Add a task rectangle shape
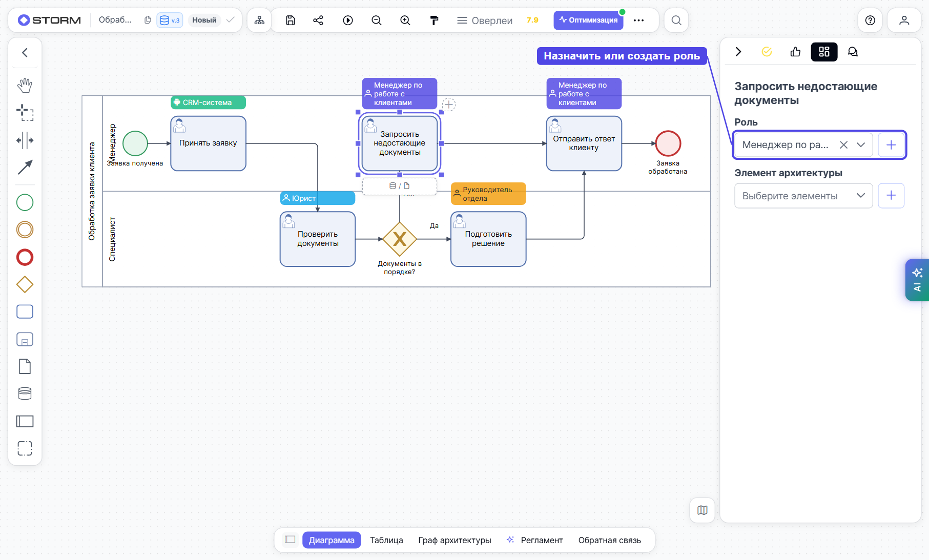 25,312
